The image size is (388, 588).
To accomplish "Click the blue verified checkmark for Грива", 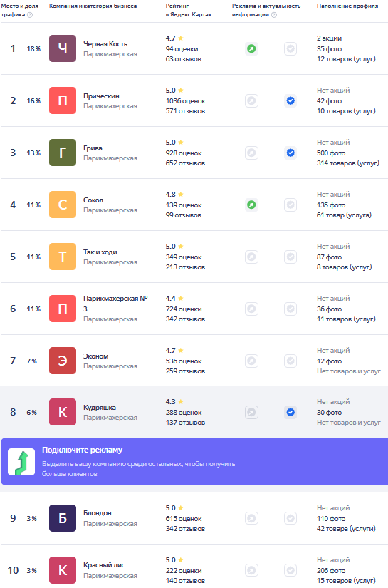I will pyautogui.click(x=290, y=153).
